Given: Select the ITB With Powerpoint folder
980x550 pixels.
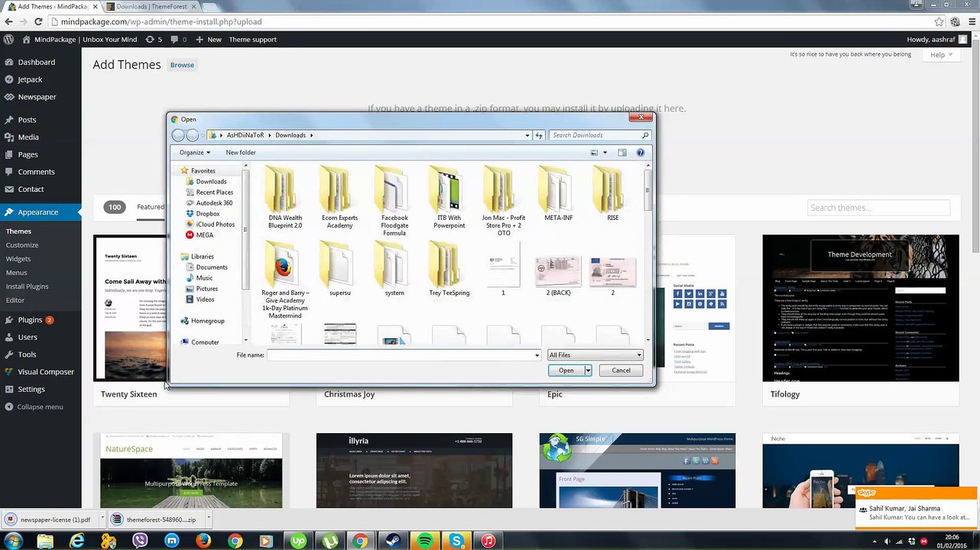Looking at the screenshot, I should click(x=449, y=199).
